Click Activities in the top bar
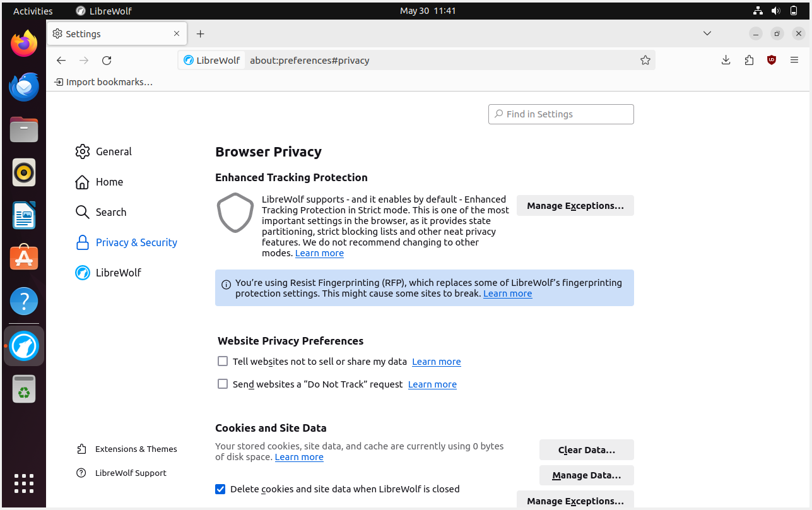This screenshot has height=510, width=812. click(x=32, y=10)
